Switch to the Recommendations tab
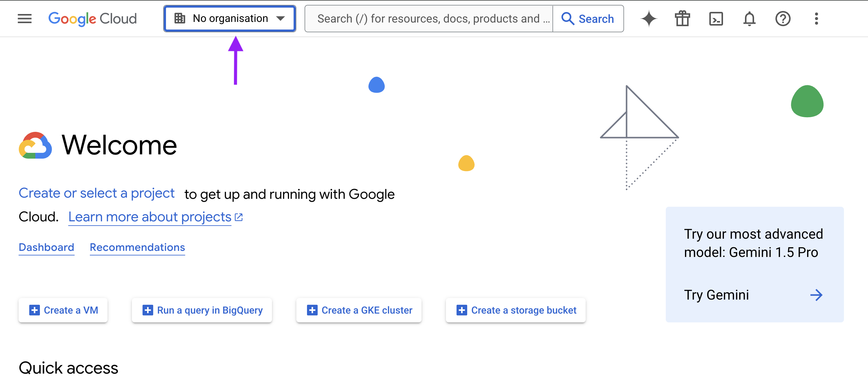 (137, 248)
